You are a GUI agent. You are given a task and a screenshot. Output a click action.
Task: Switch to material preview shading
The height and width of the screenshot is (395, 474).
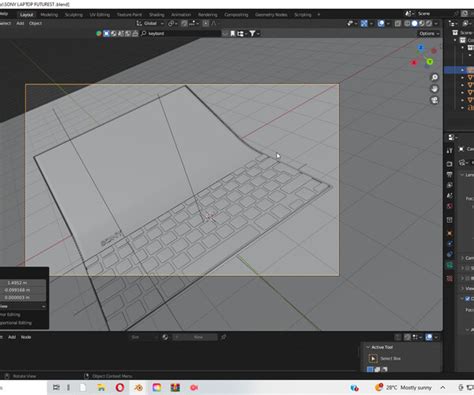pos(422,23)
